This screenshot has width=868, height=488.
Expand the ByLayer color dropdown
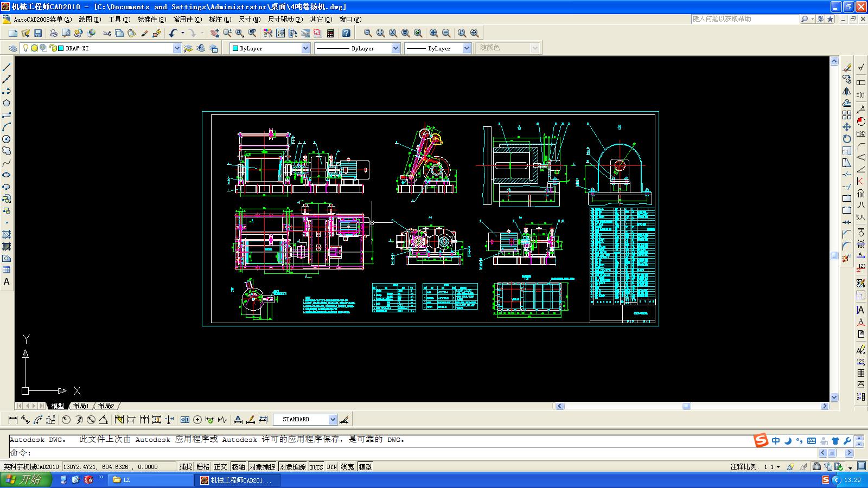click(x=305, y=48)
